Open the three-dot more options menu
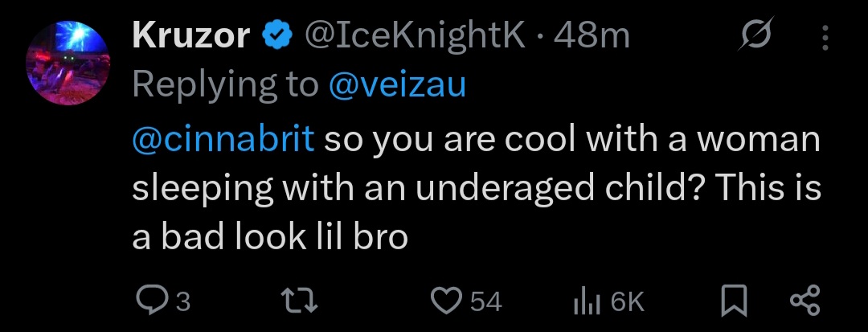The height and width of the screenshot is (332, 868). tap(825, 37)
